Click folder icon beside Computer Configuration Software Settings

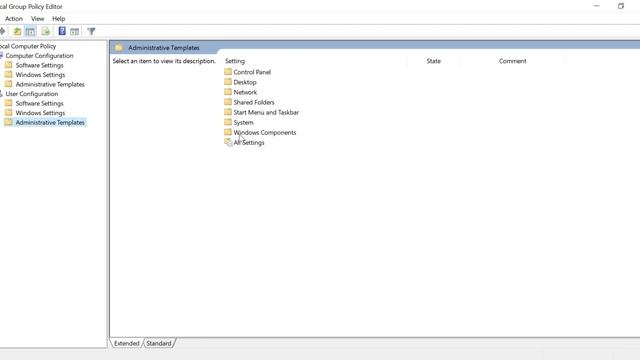pos(9,65)
